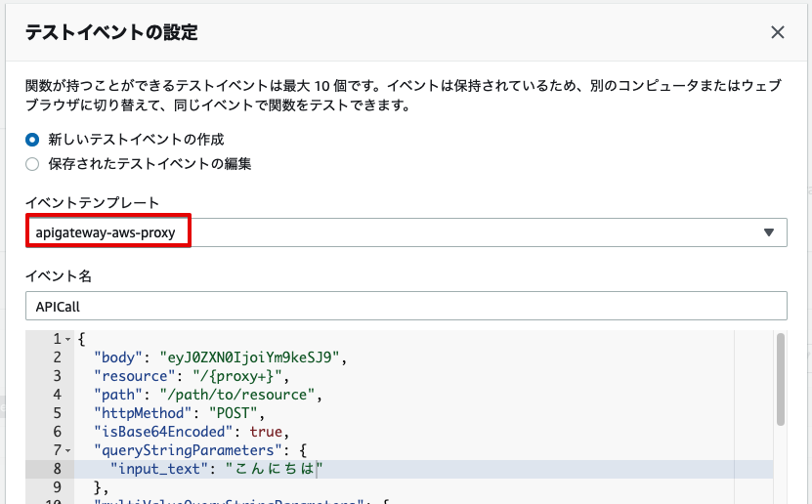812x504 pixels.
Task: Click the "isBase64Encoded" key text
Action: pyautogui.click(x=163, y=432)
